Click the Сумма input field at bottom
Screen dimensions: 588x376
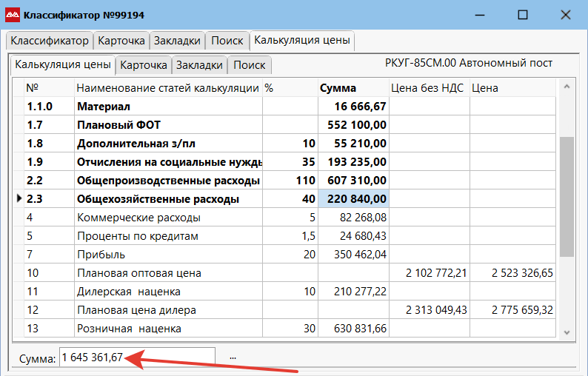137,358
